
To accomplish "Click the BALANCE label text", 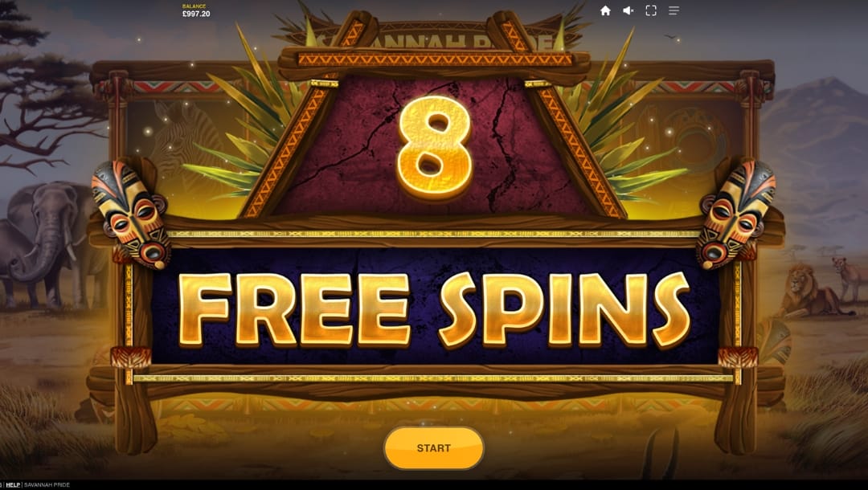I will pyautogui.click(x=194, y=6).
